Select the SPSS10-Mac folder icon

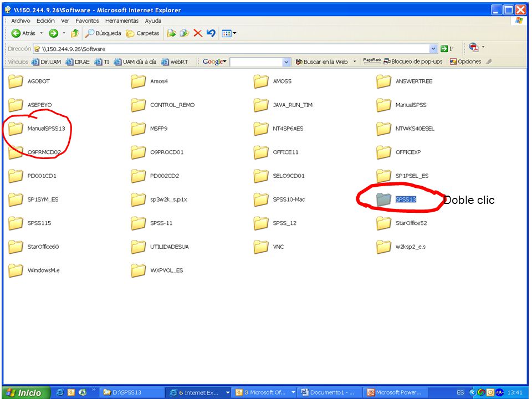(261, 199)
